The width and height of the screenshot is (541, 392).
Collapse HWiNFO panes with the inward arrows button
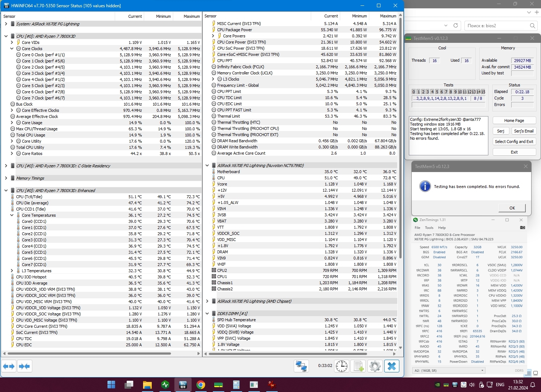click(x=24, y=366)
